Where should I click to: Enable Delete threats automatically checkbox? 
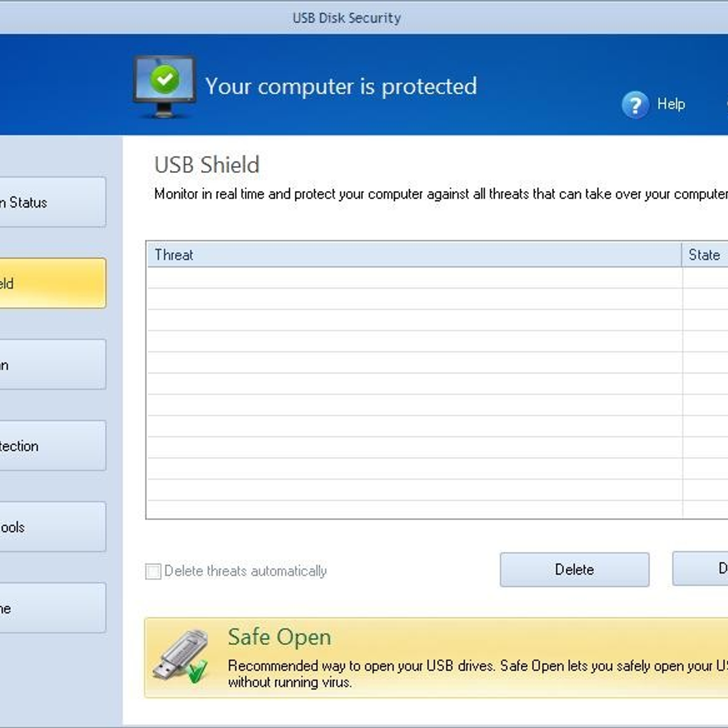[153, 571]
